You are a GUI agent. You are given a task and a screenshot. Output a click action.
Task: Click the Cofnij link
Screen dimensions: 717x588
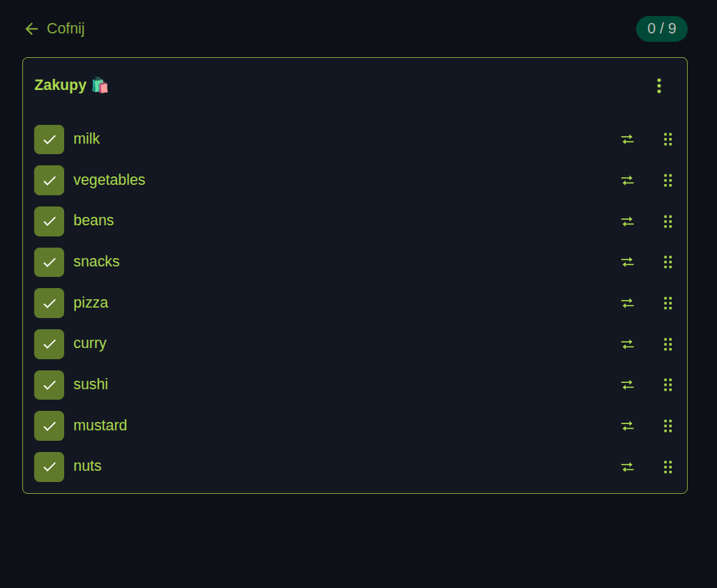pyautogui.click(x=66, y=29)
